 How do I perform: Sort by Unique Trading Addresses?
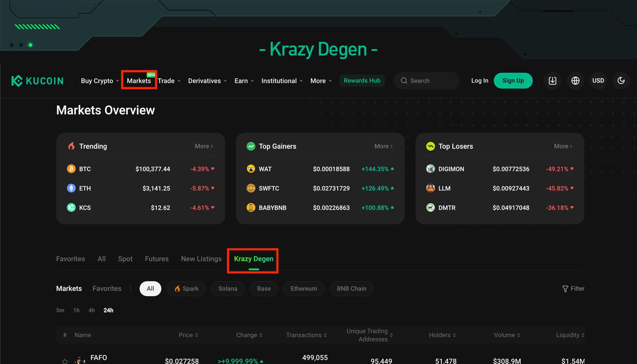tap(370, 335)
